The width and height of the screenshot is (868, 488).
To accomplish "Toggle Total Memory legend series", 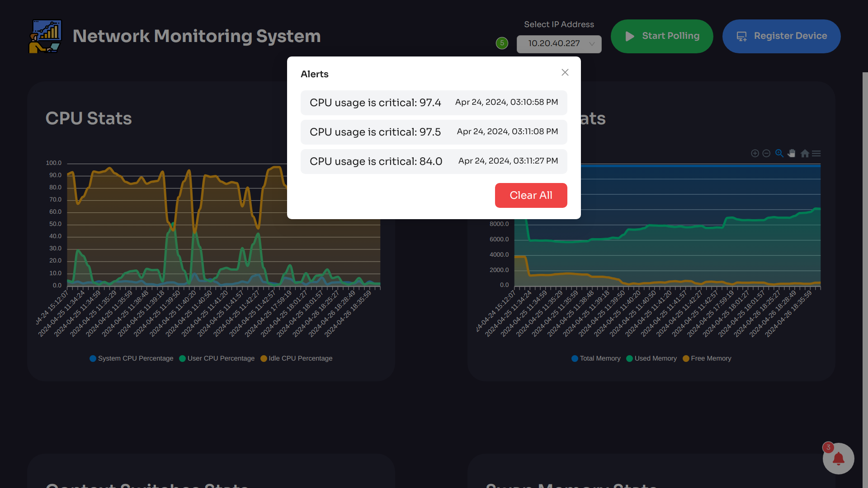I will [x=596, y=358].
